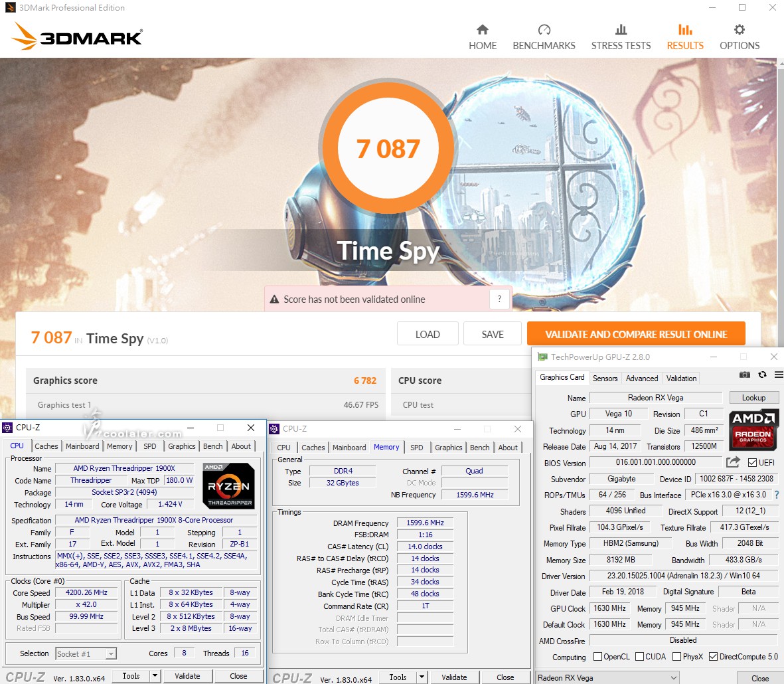Click Close button in CPU-Z Memory window
Screen dimensions: 784x684
(x=505, y=677)
